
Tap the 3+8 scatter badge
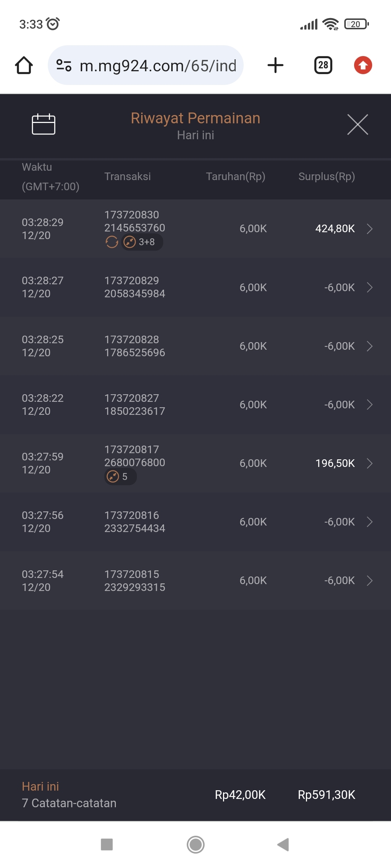point(142,242)
